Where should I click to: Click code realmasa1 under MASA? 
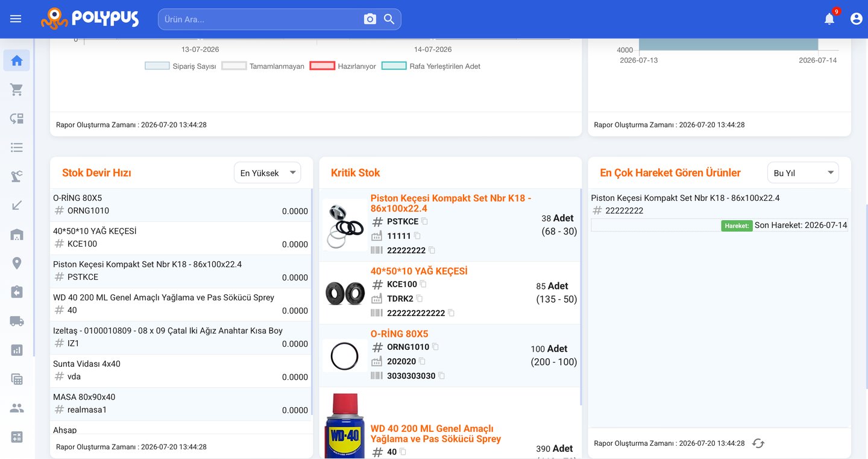coord(87,410)
